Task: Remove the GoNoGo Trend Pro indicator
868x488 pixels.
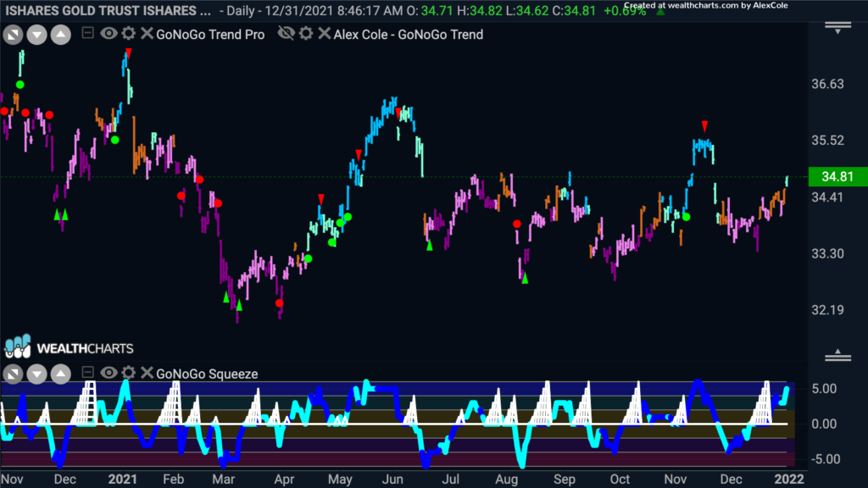Action: 146,34
